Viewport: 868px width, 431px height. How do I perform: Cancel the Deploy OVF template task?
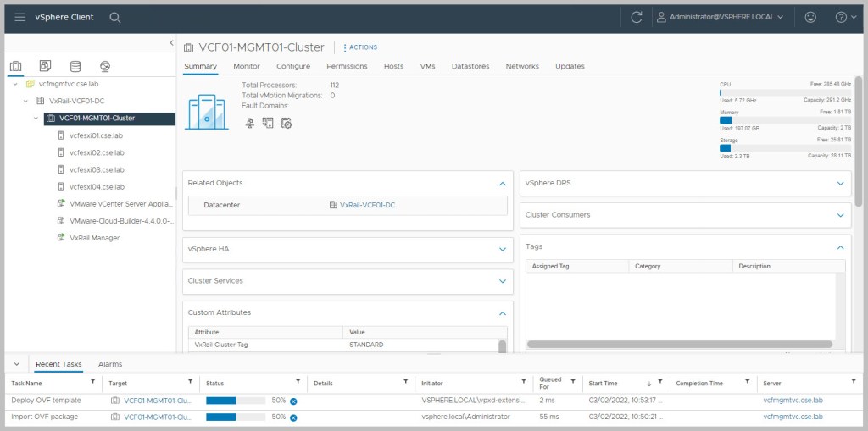pos(293,401)
